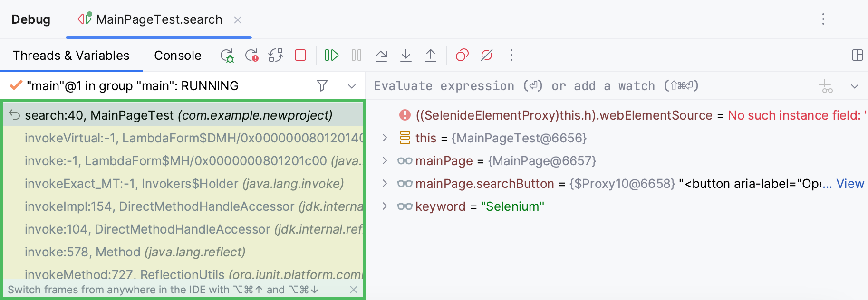Image resolution: width=868 pixels, height=300 pixels.
Task: Select frame invoke:-1, LambdaForm$MH
Action: click(x=183, y=161)
